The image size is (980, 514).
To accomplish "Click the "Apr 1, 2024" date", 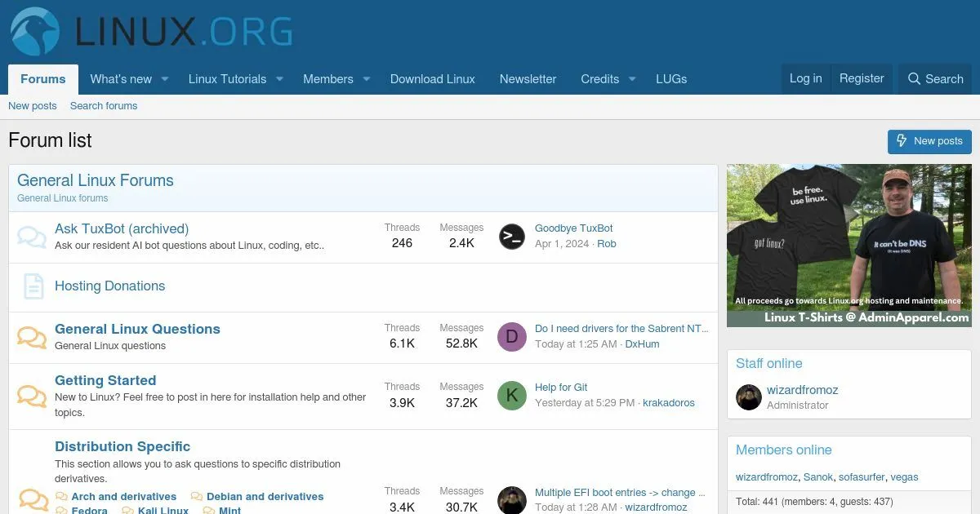I will coord(562,244).
